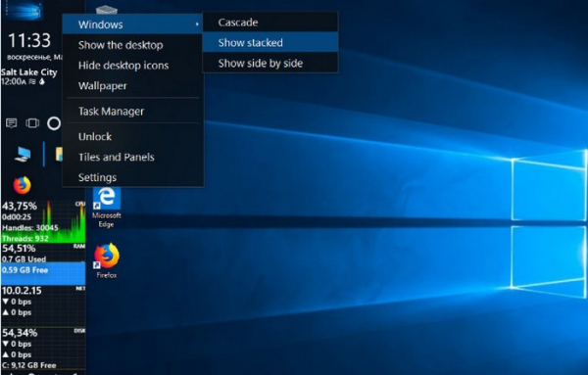Click the CPU usage graph panel
The image size is (588, 375).
tap(43, 221)
